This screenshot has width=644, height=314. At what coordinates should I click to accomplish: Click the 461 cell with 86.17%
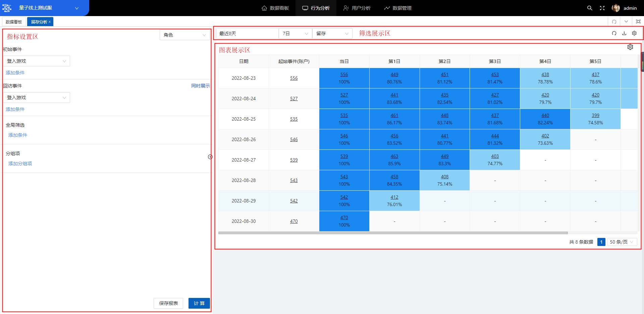[394, 119]
